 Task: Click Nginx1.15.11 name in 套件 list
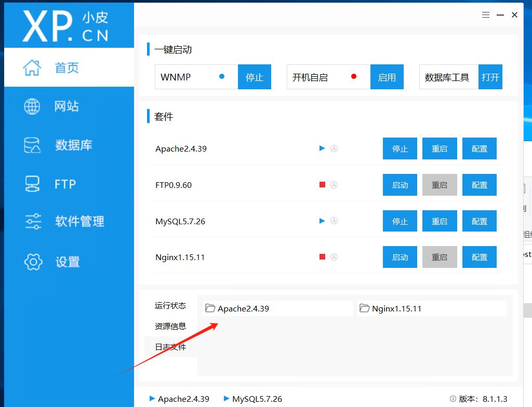pos(180,257)
